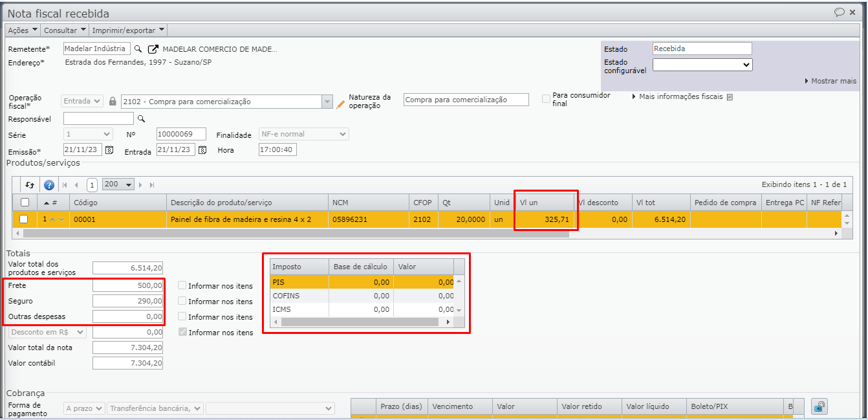Enable Informar nos itens for Frete
The height and width of the screenshot is (420, 868).
pyautogui.click(x=182, y=285)
